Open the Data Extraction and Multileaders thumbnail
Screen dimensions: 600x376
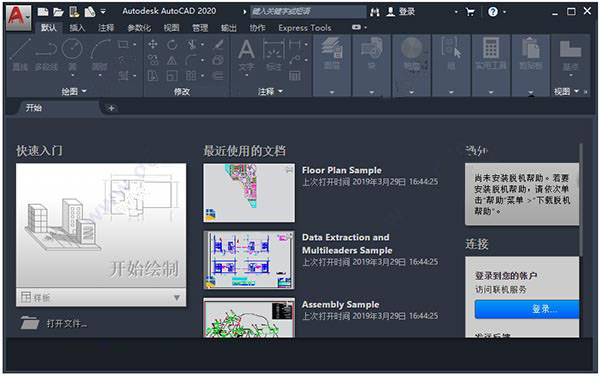[x=249, y=260]
